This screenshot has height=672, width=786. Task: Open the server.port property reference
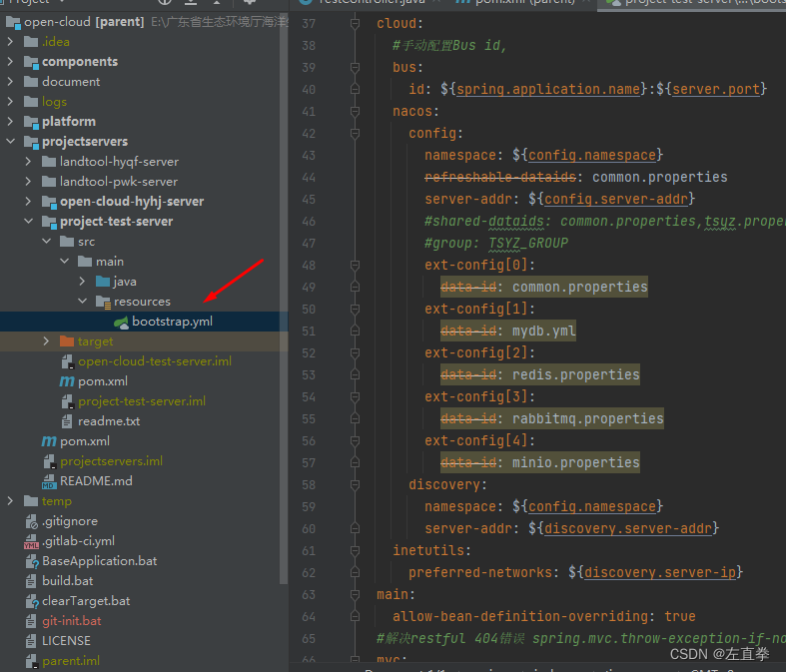[716, 89]
